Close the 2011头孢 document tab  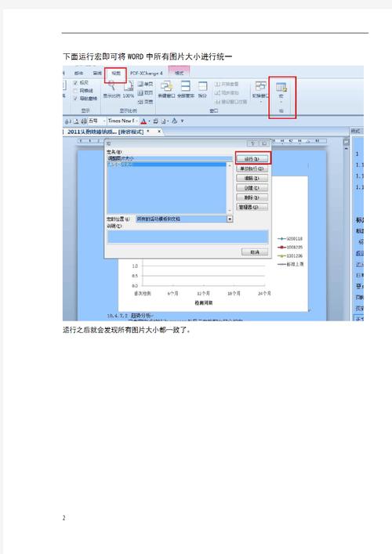(159, 131)
